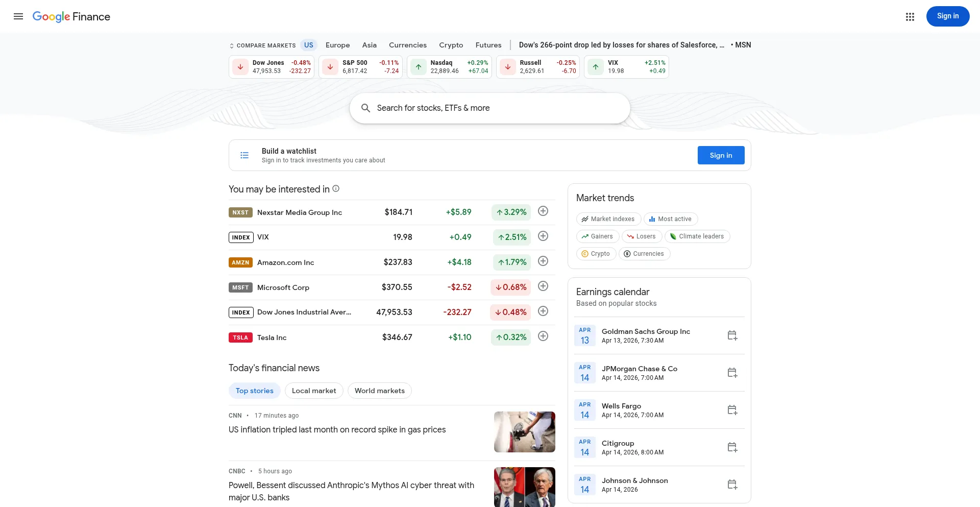
Task: Click the watchlist Sign in button
Action: tap(721, 155)
